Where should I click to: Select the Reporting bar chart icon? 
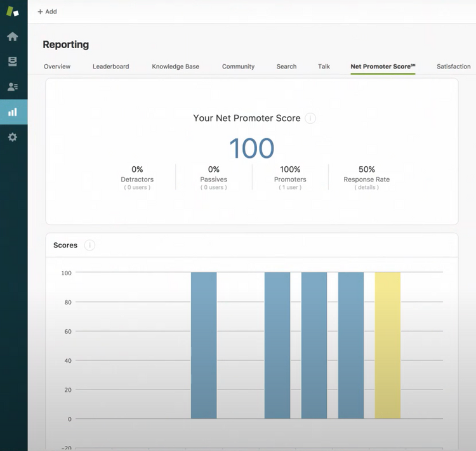coord(13,112)
